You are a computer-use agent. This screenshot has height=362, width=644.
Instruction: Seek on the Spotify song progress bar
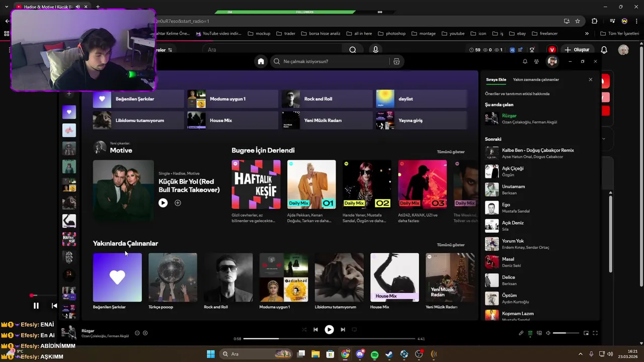click(329, 339)
